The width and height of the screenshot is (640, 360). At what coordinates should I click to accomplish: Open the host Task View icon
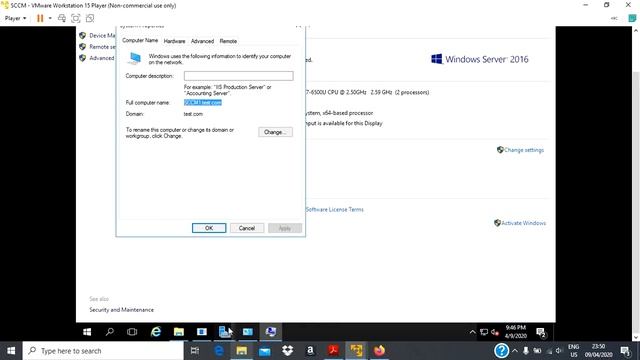tap(195, 351)
